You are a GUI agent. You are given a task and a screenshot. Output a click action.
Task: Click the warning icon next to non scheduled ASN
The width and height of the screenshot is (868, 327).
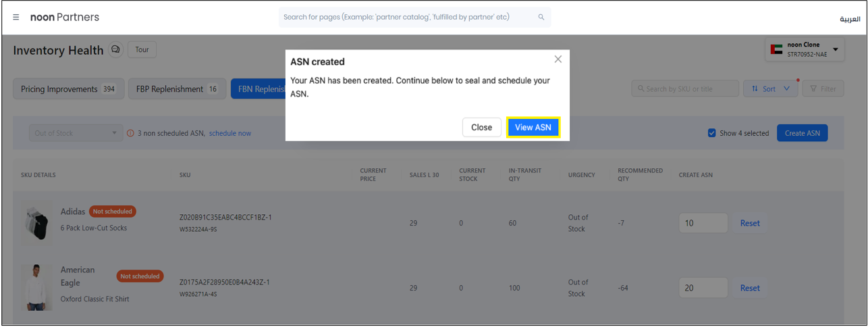click(x=130, y=133)
